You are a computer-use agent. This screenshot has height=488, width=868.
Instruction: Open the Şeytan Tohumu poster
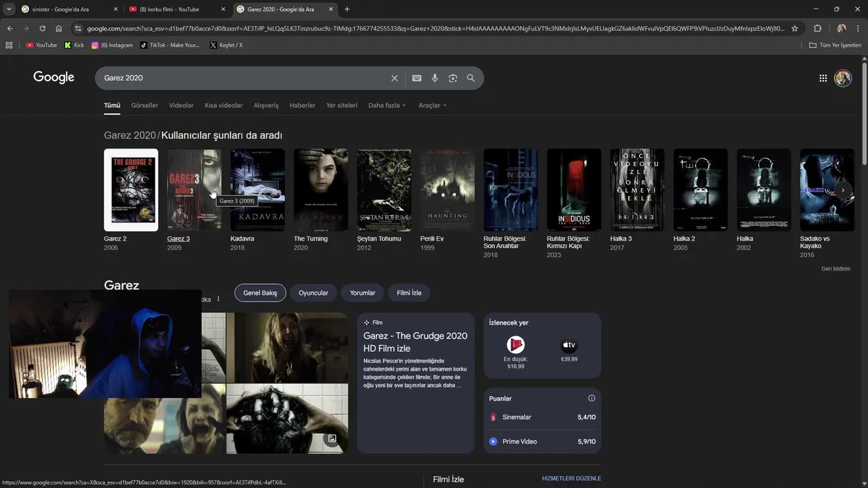coord(384,190)
